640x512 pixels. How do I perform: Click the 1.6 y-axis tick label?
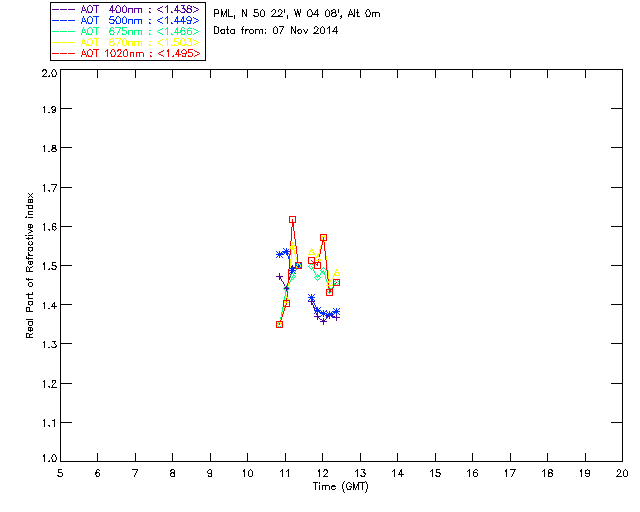(49, 227)
